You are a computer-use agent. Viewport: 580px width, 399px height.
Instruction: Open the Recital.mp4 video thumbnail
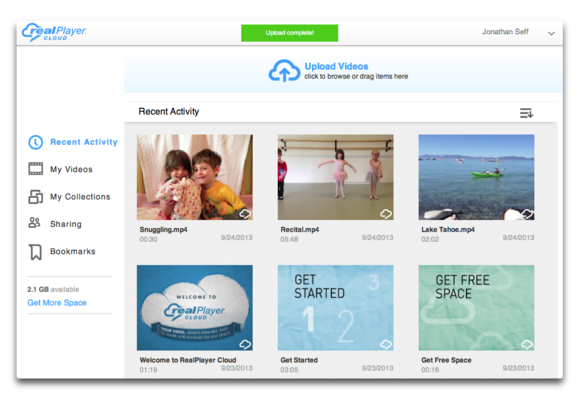point(335,177)
